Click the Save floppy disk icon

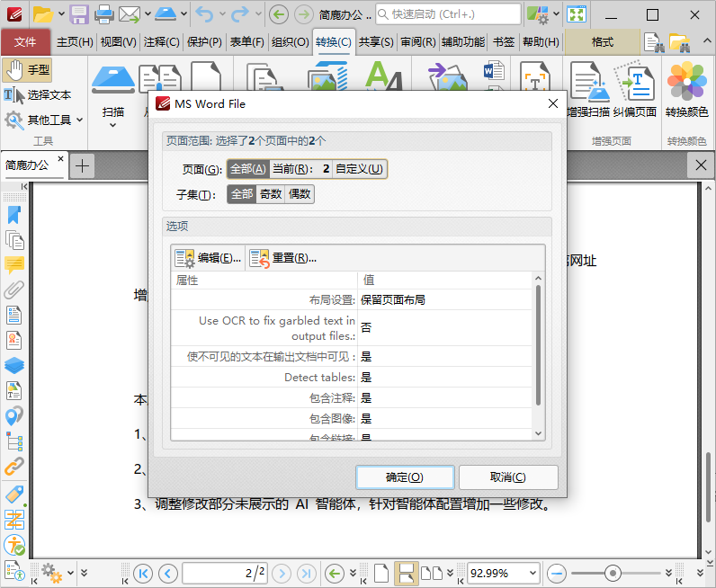click(x=79, y=14)
